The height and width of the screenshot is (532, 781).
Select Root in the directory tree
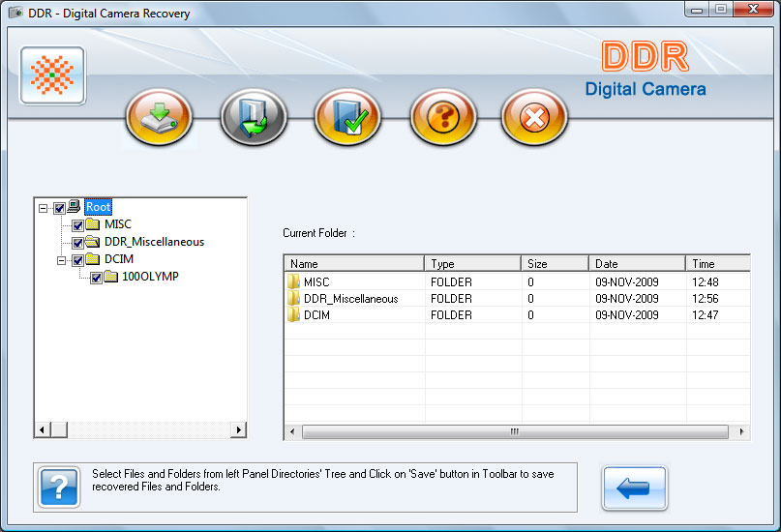(98, 207)
